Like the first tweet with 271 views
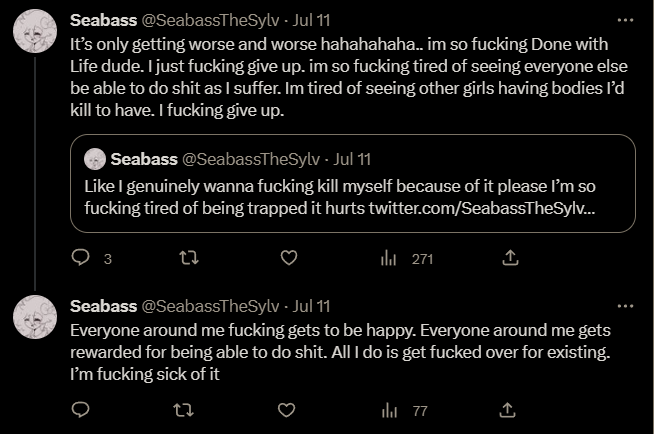654x434 pixels. [x=289, y=259]
